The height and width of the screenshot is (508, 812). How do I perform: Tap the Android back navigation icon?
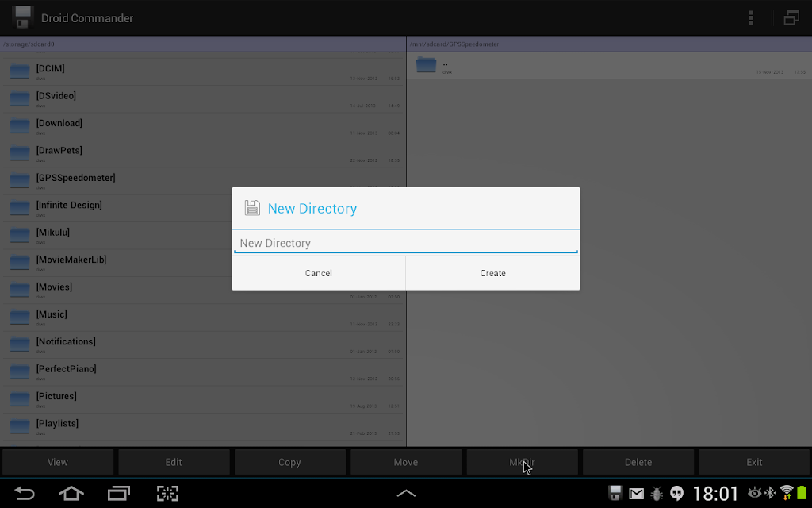click(x=24, y=493)
